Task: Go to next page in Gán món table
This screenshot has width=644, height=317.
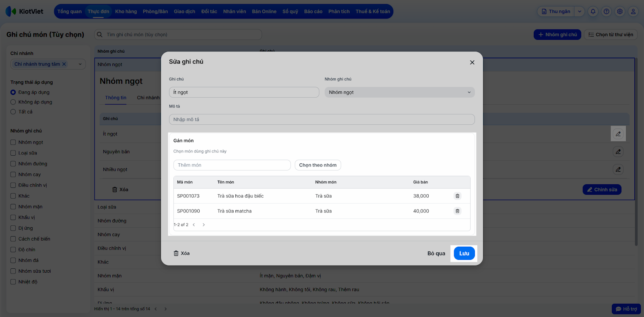Action: tap(204, 225)
